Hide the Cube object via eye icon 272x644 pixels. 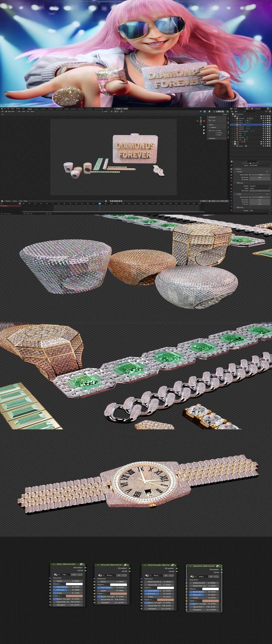point(266,125)
